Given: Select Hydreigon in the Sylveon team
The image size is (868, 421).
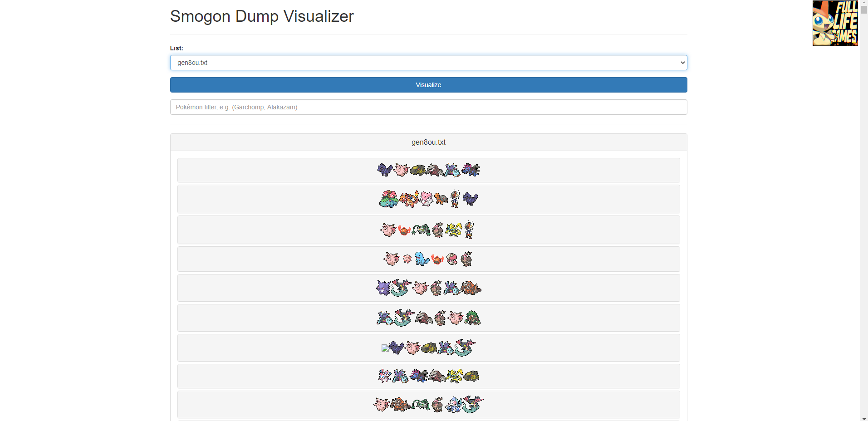Looking at the screenshot, I should pos(419,376).
